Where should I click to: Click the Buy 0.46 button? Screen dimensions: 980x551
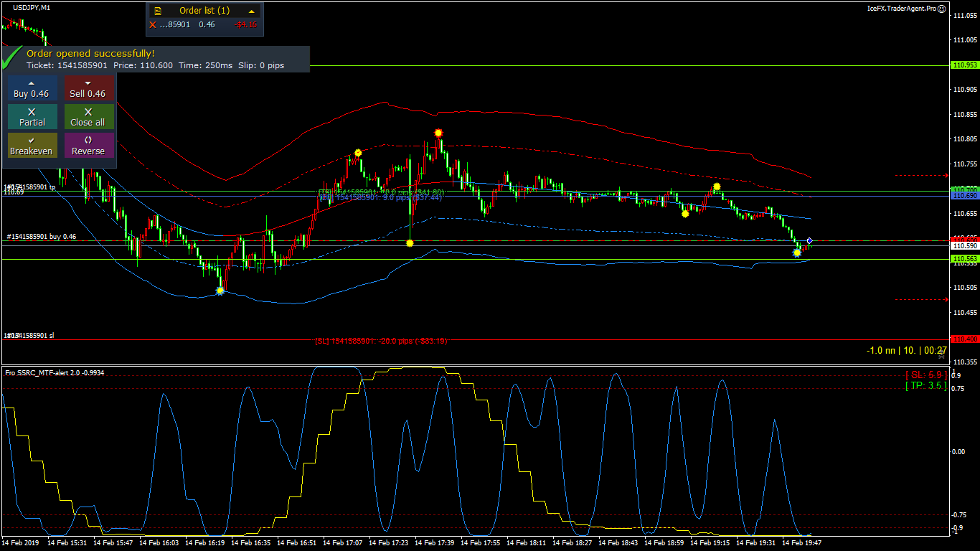click(32, 88)
